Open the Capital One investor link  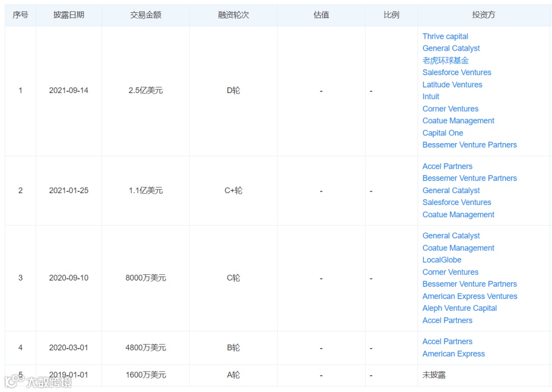pyautogui.click(x=443, y=133)
